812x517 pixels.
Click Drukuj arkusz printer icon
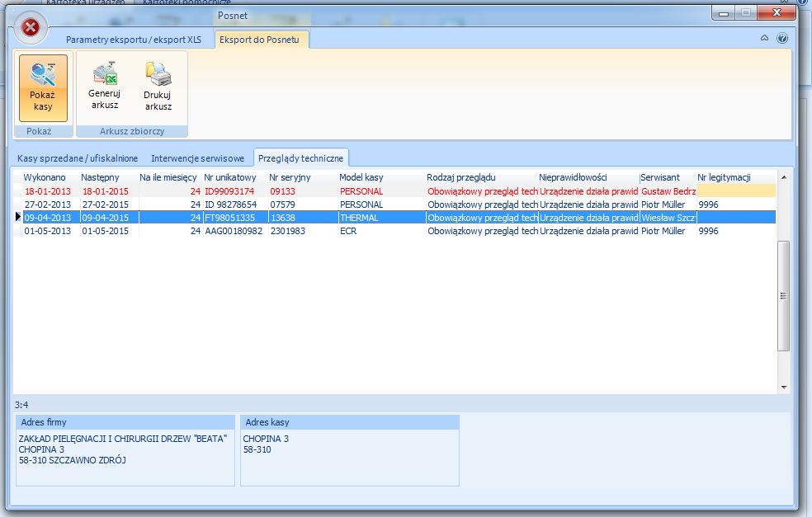coord(158,73)
